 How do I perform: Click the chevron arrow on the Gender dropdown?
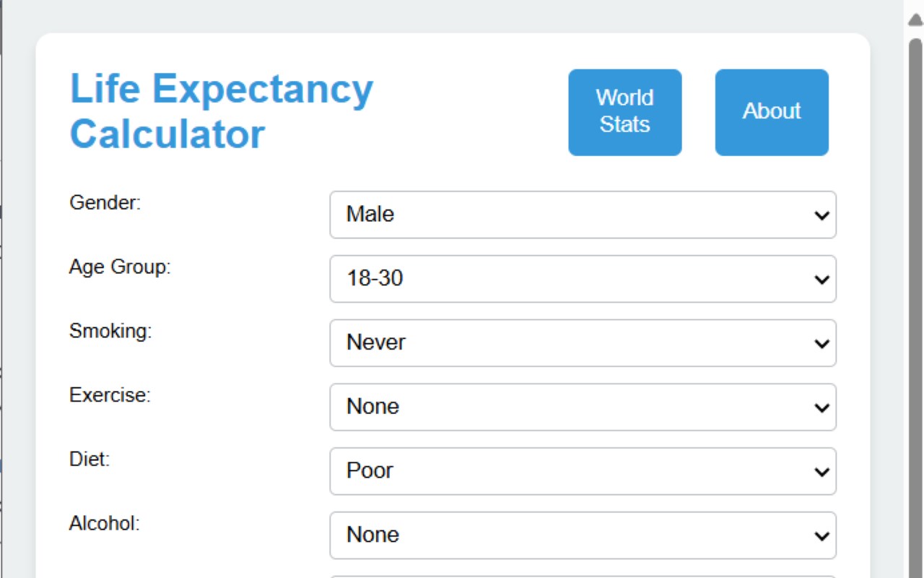click(821, 215)
